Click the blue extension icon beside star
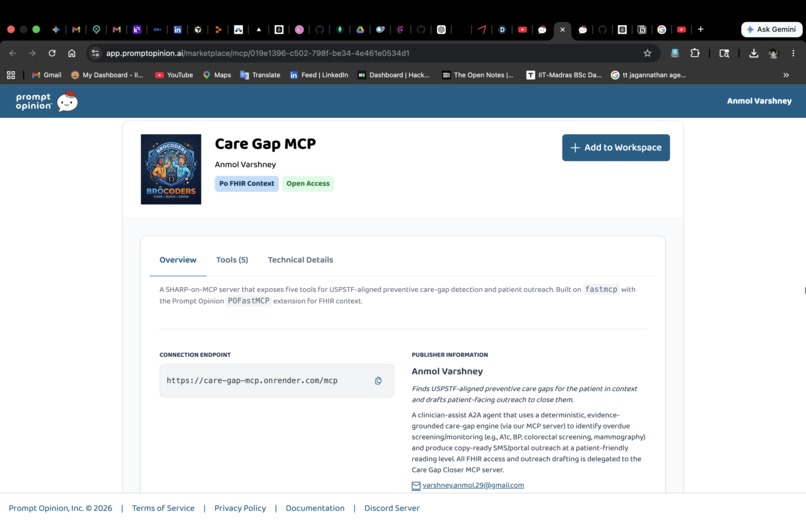This screenshot has width=806, height=524. tap(675, 53)
